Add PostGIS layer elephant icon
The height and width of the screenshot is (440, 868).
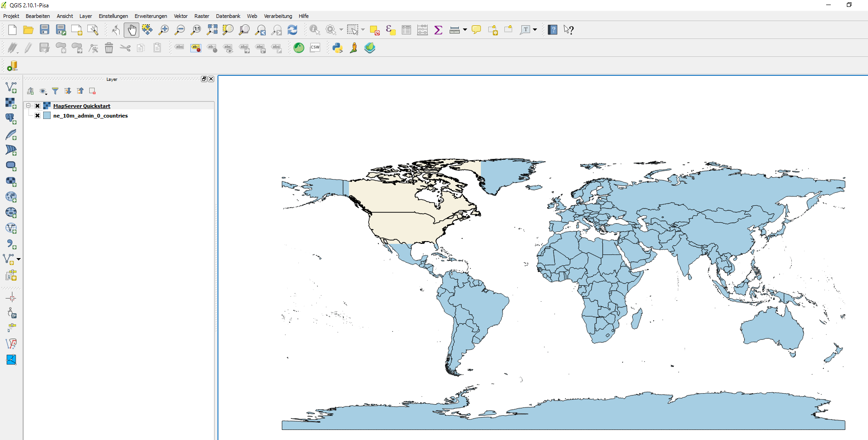point(11,118)
